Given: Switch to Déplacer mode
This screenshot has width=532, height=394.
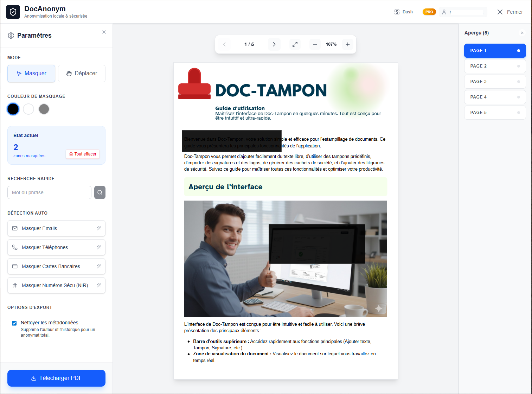Looking at the screenshot, I should point(82,74).
